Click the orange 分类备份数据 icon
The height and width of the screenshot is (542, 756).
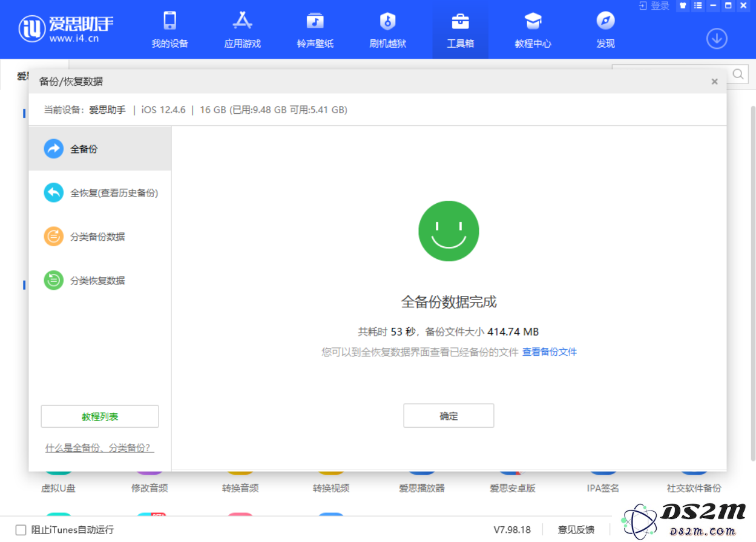(54, 237)
